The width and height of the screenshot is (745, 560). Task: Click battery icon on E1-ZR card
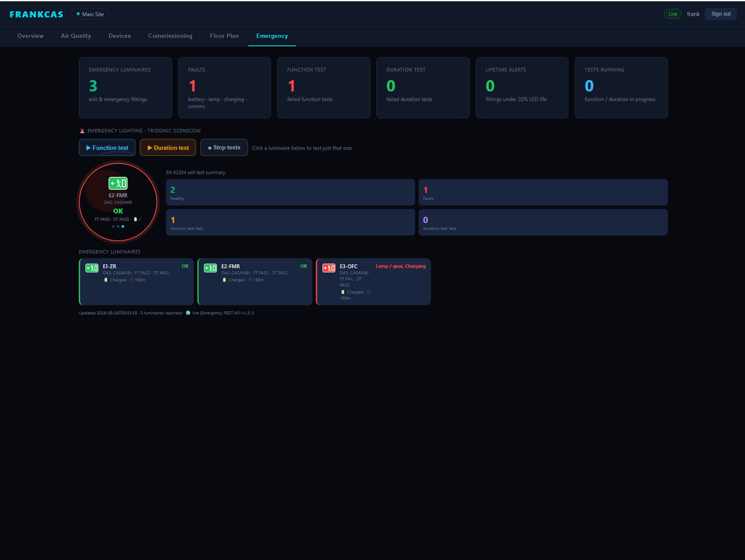point(106,280)
